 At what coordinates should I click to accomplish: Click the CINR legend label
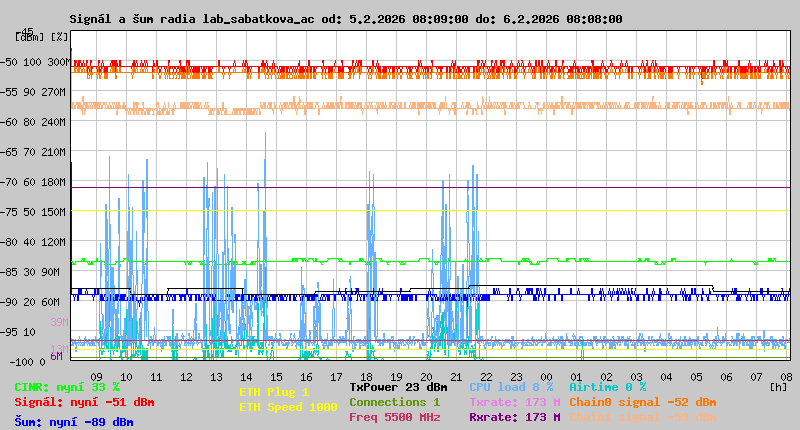click(66, 386)
